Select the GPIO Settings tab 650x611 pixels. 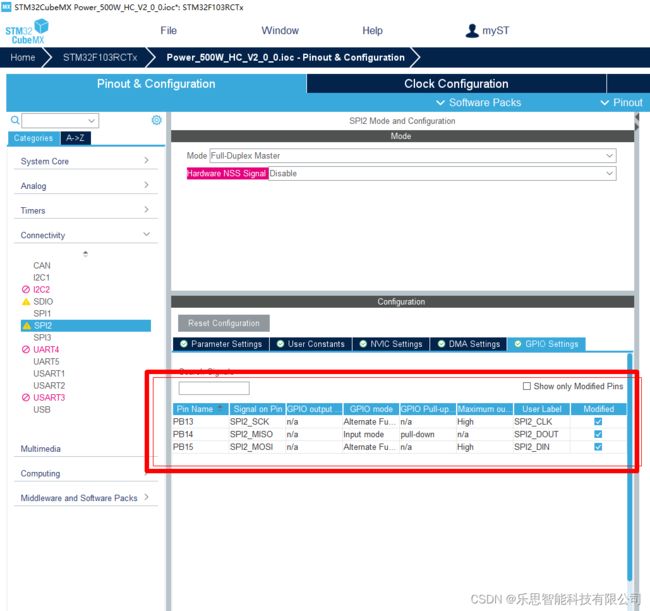pos(546,344)
